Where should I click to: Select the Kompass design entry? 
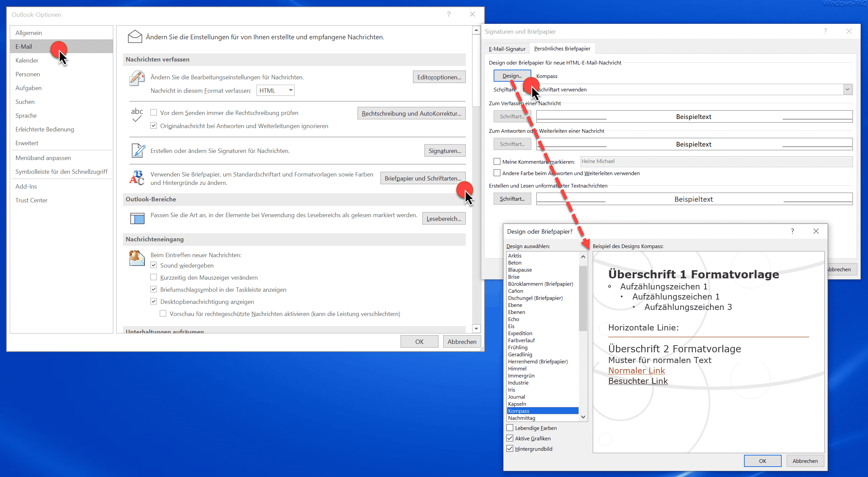coord(543,410)
